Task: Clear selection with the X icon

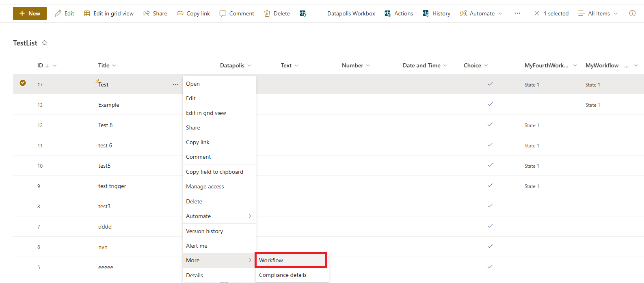Action: [x=536, y=13]
